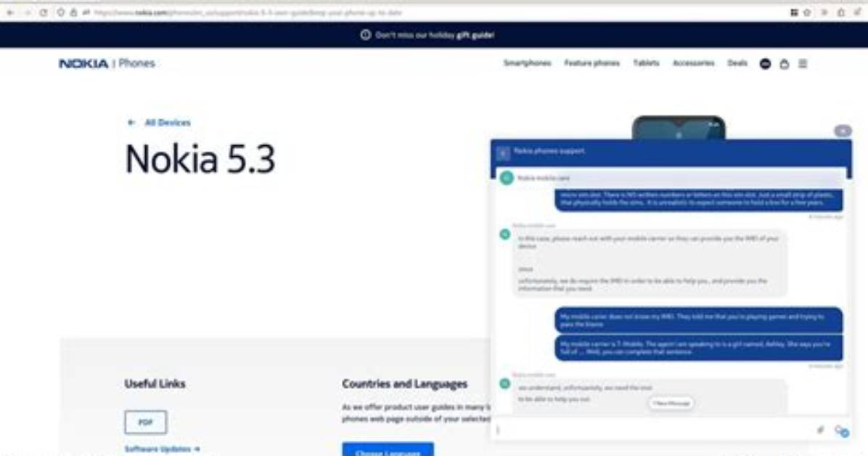This screenshot has width=868, height=456.
Task: Open the Tablets menu
Action: tap(646, 63)
